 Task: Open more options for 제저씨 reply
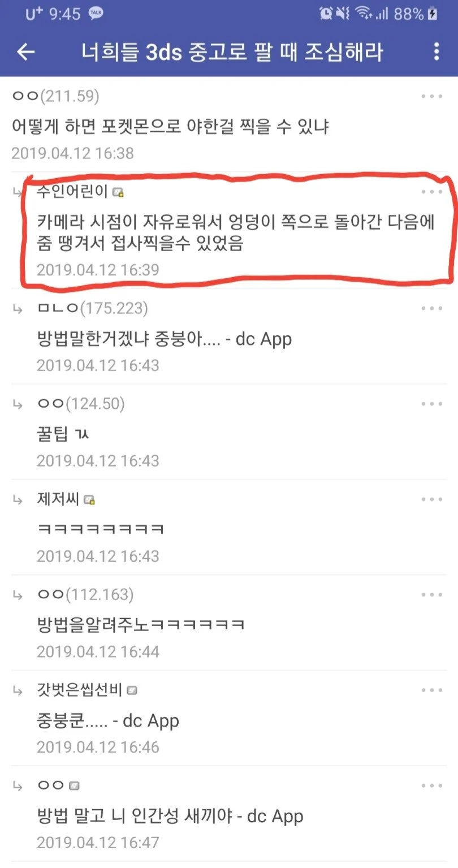point(432,499)
